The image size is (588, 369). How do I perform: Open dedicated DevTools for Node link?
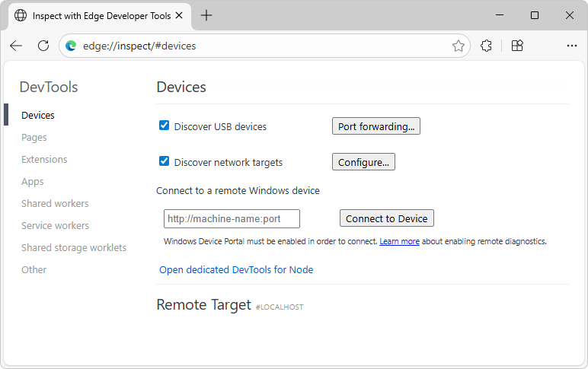(236, 270)
